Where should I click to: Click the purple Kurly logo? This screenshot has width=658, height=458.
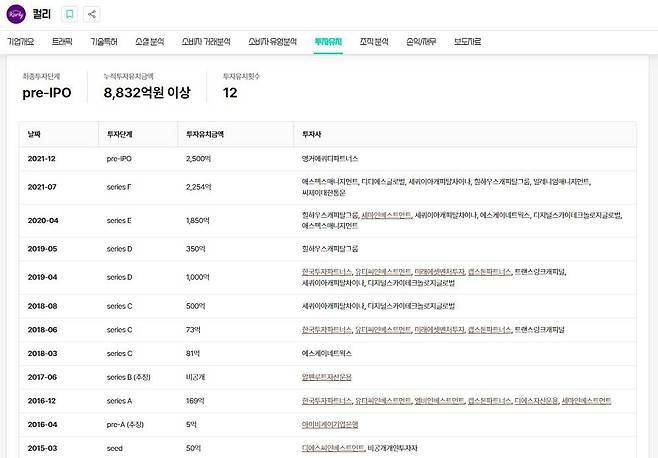coord(16,14)
